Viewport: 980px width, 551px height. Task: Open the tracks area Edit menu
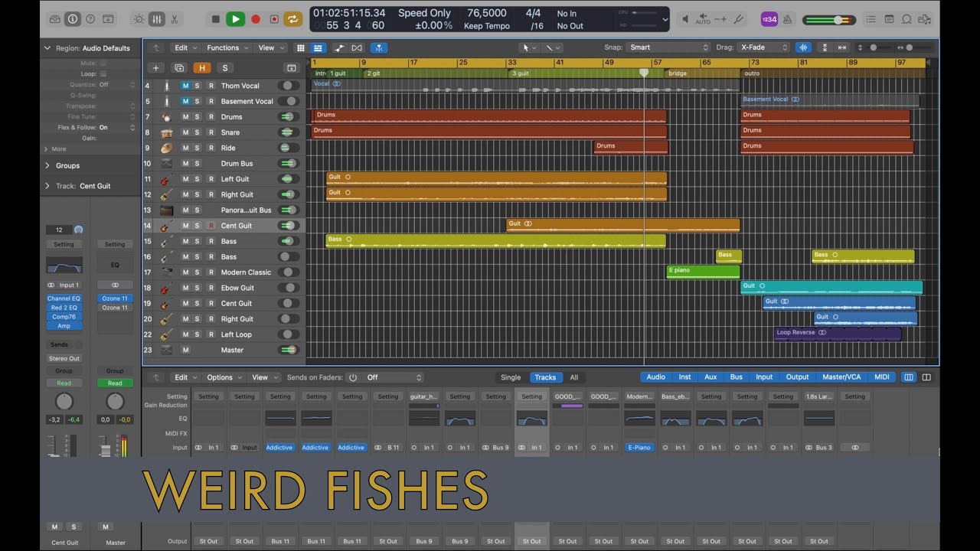(x=186, y=47)
